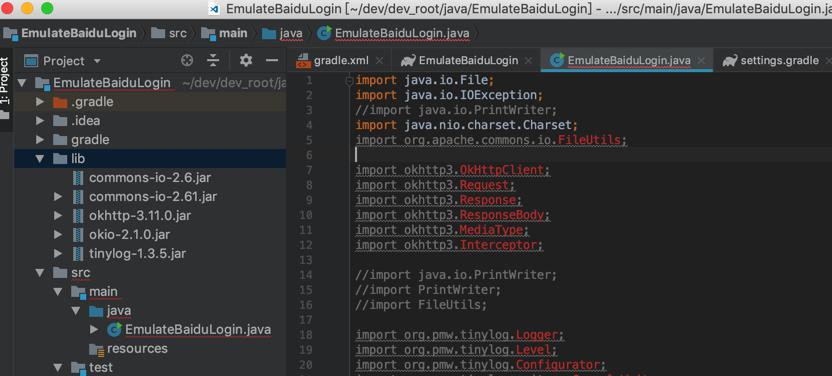Click Configurator in the line 20 import
832x376 pixels.
558,365
